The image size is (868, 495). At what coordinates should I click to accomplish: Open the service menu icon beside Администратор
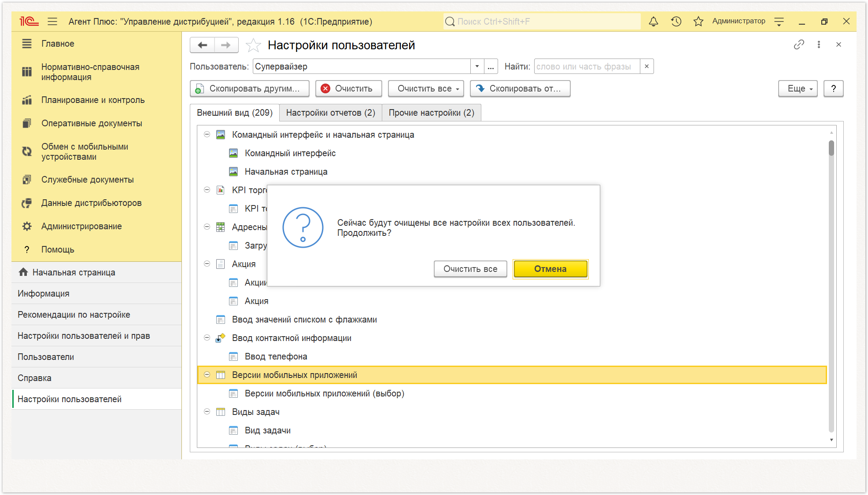tap(779, 21)
